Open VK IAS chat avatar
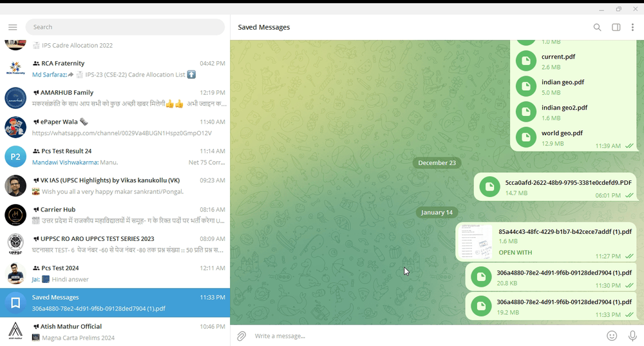This screenshot has width=644, height=346. click(x=15, y=186)
